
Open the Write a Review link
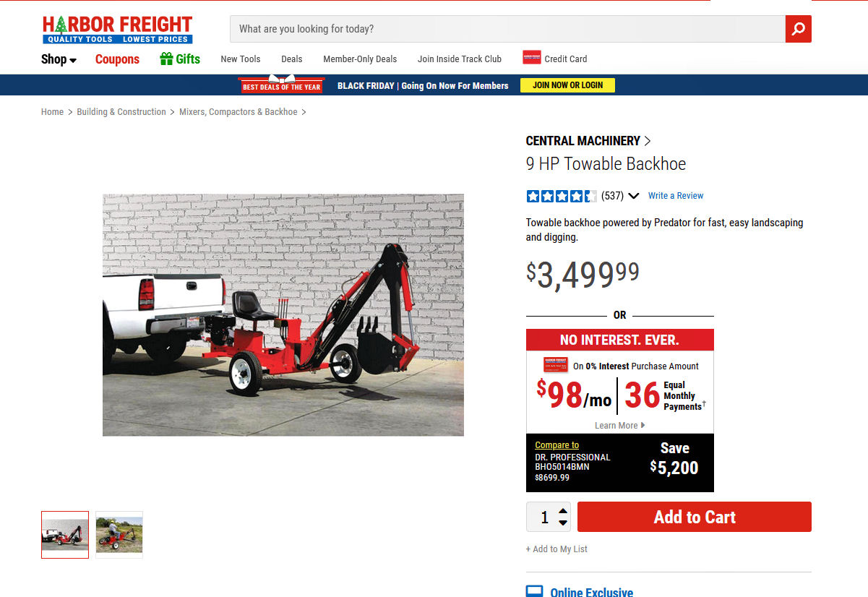click(x=676, y=196)
